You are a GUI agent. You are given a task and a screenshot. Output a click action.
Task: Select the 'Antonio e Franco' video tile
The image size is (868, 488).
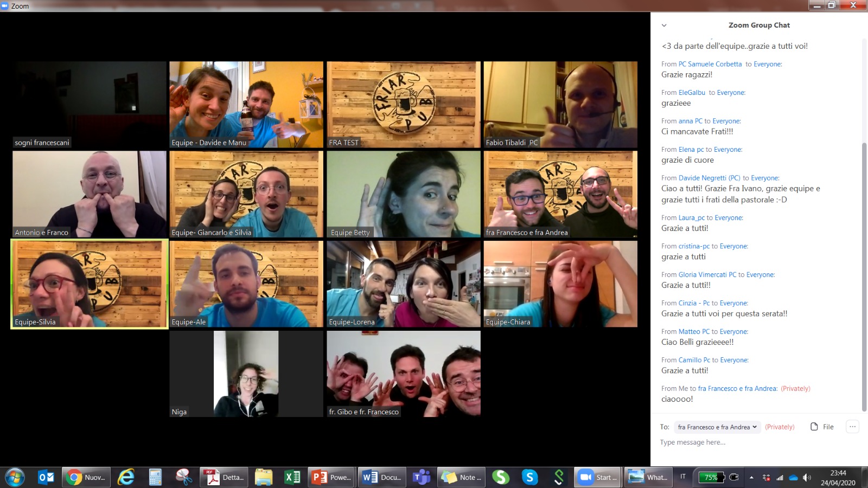tap(90, 194)
